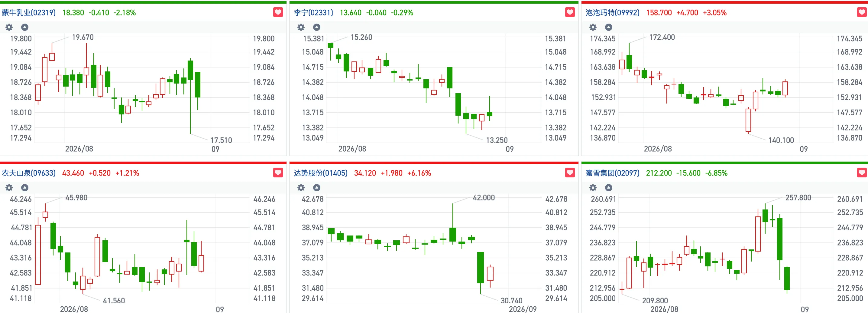Click the 42.000 high label on 达势股份 chart
This screenshot has width=868, height=313.
(x=484, y=198)
